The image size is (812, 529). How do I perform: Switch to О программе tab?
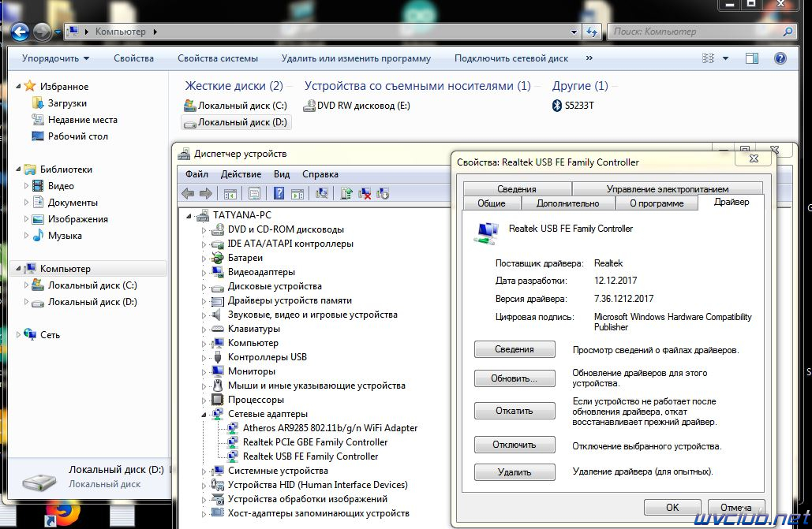pos(657,203)
